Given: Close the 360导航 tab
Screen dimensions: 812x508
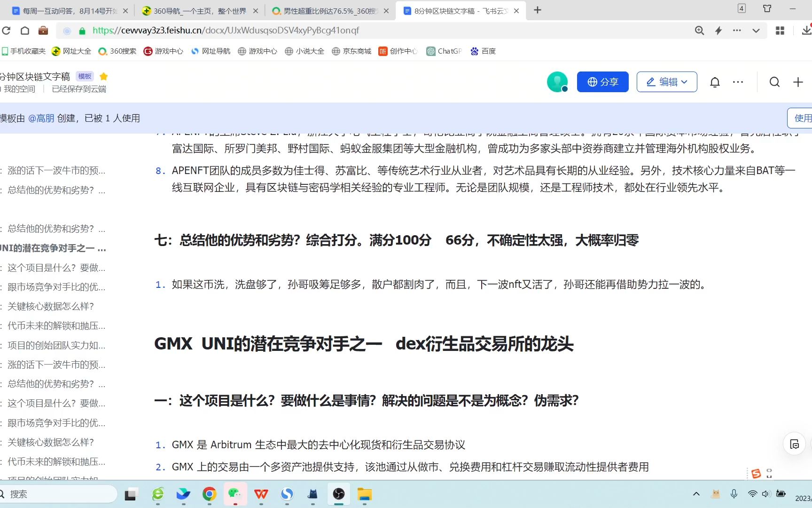Looking at the screenshot, I should [x=256, y=10].
